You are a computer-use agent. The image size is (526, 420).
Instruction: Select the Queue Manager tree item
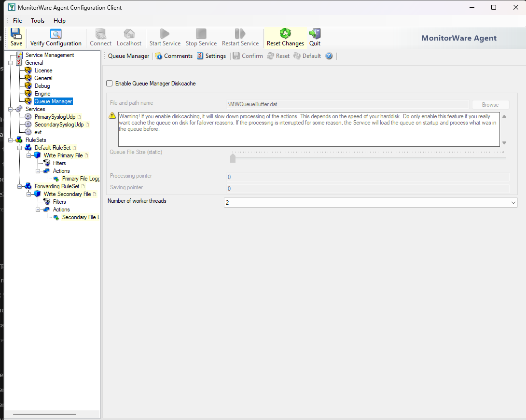pos(54,101)
